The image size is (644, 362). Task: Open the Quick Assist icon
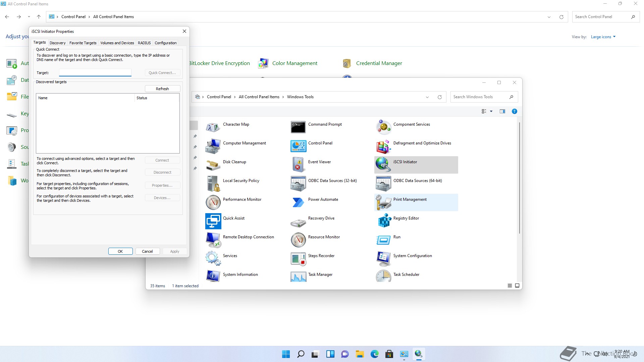pyautogui.click(x=213, y=221)
